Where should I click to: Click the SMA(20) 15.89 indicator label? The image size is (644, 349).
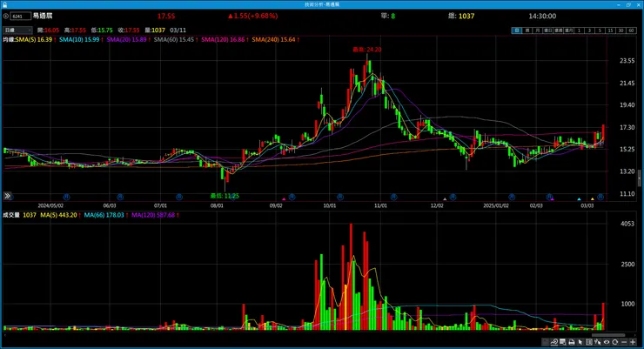pos(126,40)
